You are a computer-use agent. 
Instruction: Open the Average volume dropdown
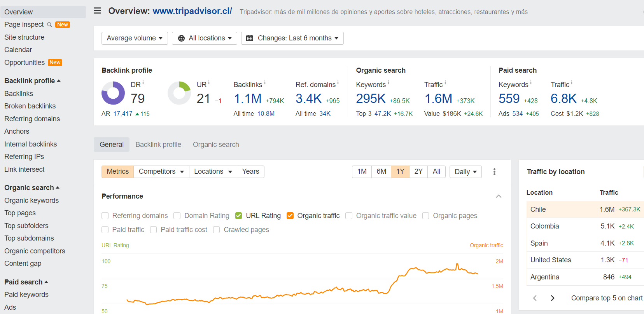pos(135,38)
